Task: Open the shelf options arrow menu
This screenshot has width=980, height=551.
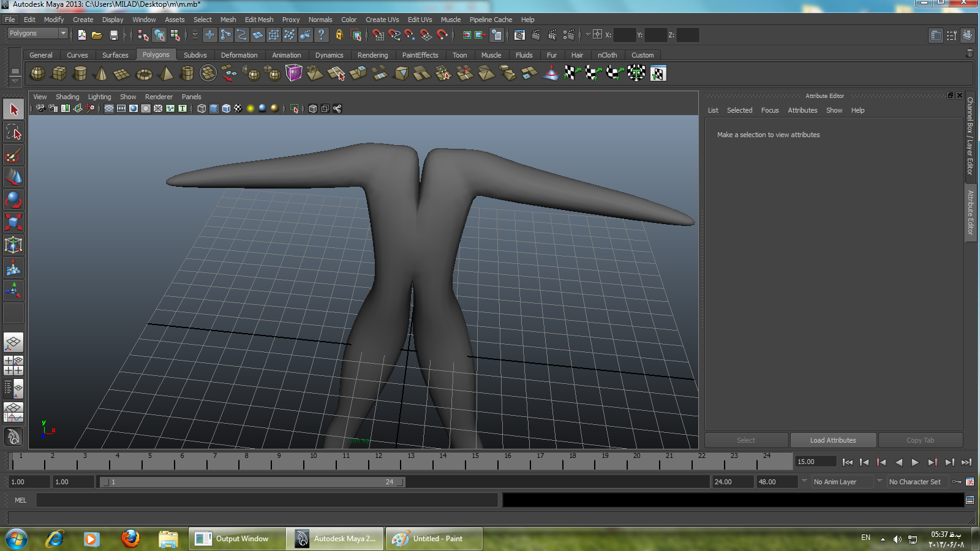Action: tap(15, 81)
